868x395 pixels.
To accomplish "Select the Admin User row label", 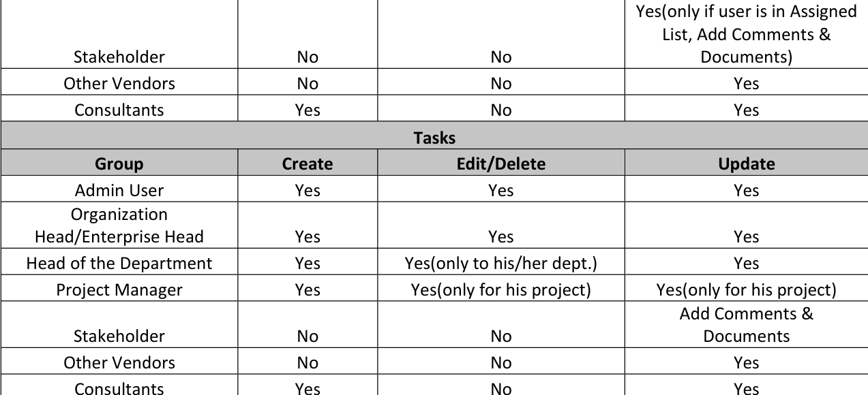I will tap(119, 190).
